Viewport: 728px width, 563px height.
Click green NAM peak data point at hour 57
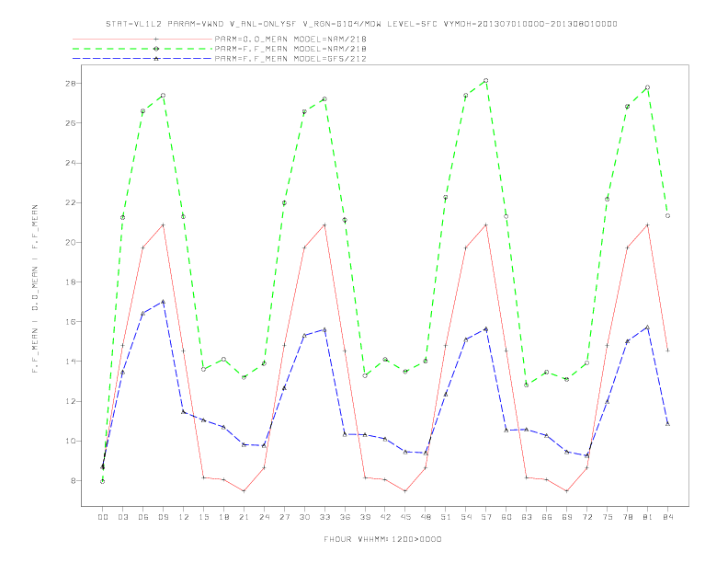pos(486,80)
